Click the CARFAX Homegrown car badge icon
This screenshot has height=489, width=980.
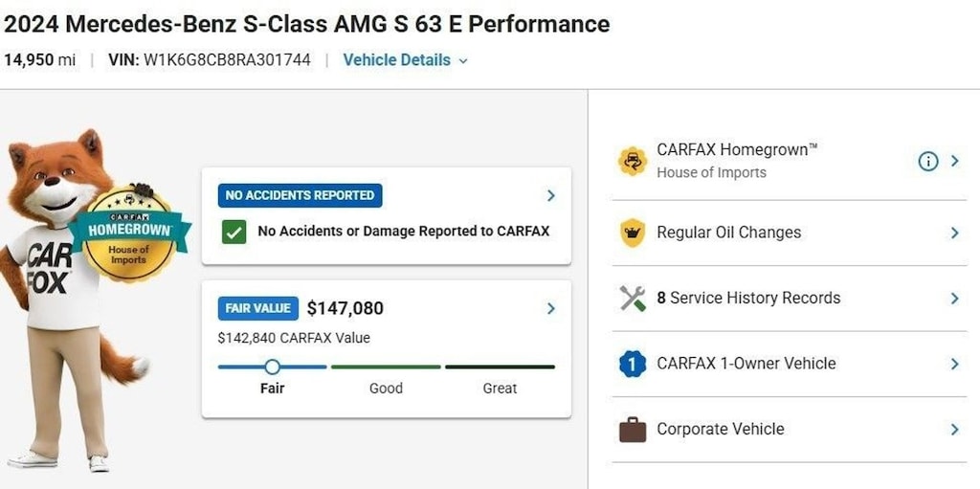pos(633,162)
